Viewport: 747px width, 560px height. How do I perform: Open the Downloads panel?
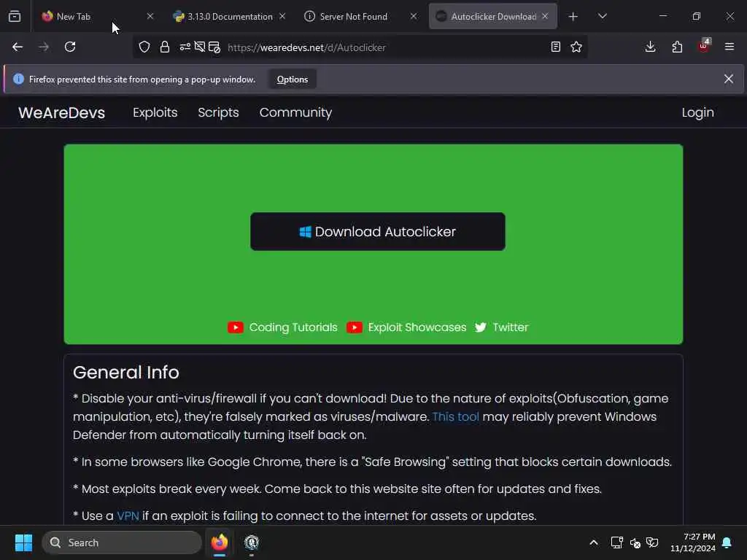pos(650,47)
